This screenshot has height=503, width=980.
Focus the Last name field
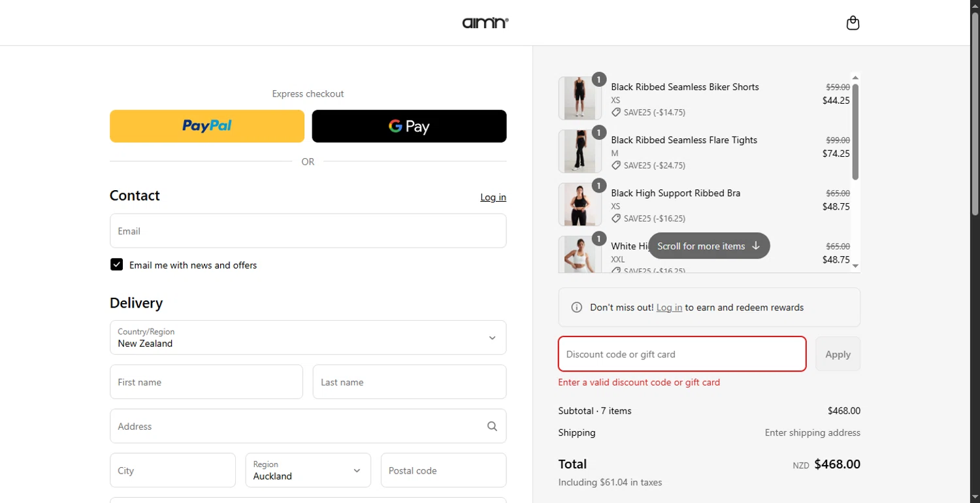tap(410, 382)
